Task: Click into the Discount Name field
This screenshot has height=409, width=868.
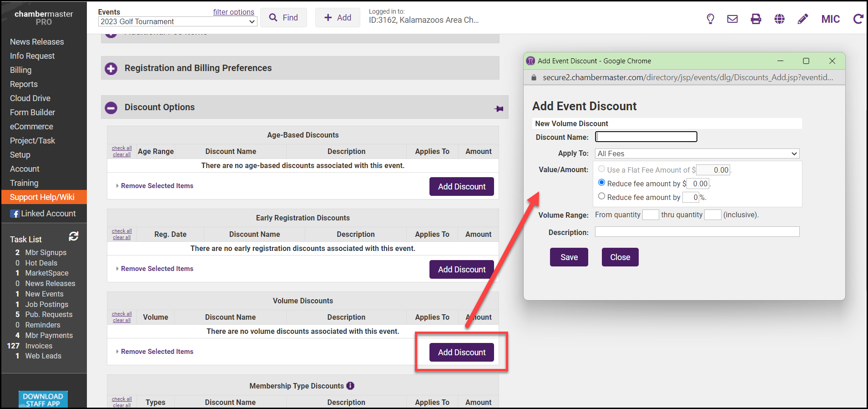Action: 646,137
